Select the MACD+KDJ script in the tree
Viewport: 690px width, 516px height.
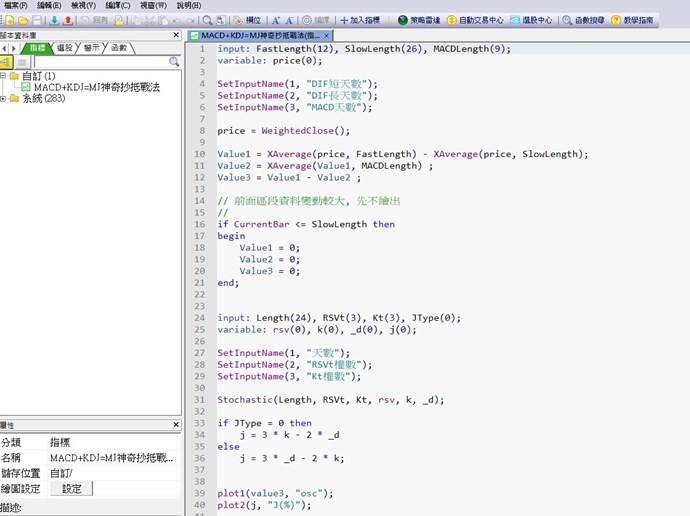point(96,87)
